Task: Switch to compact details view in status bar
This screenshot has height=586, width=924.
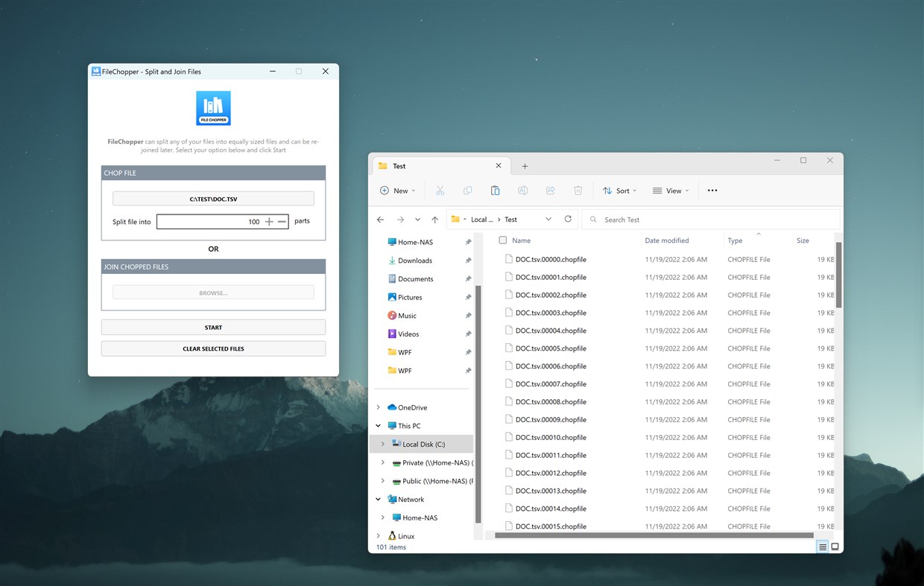Action: coord(821,546)
